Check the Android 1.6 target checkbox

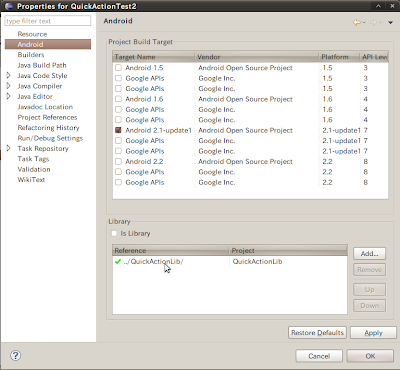point(118,99)
